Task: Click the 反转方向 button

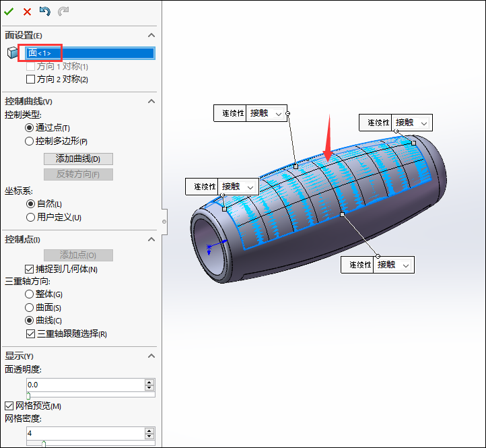Action: (x=78, y=174)
